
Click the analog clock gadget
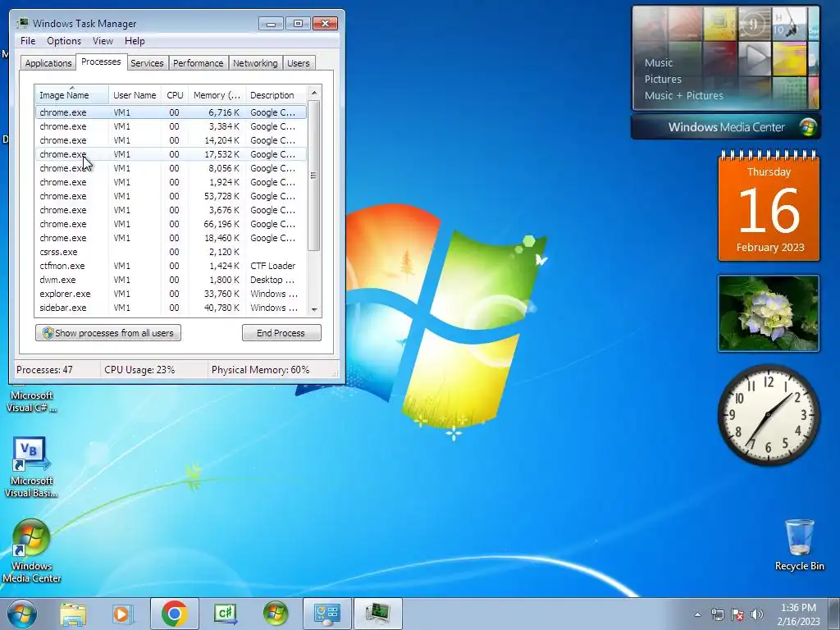click(x=768, y=414)
